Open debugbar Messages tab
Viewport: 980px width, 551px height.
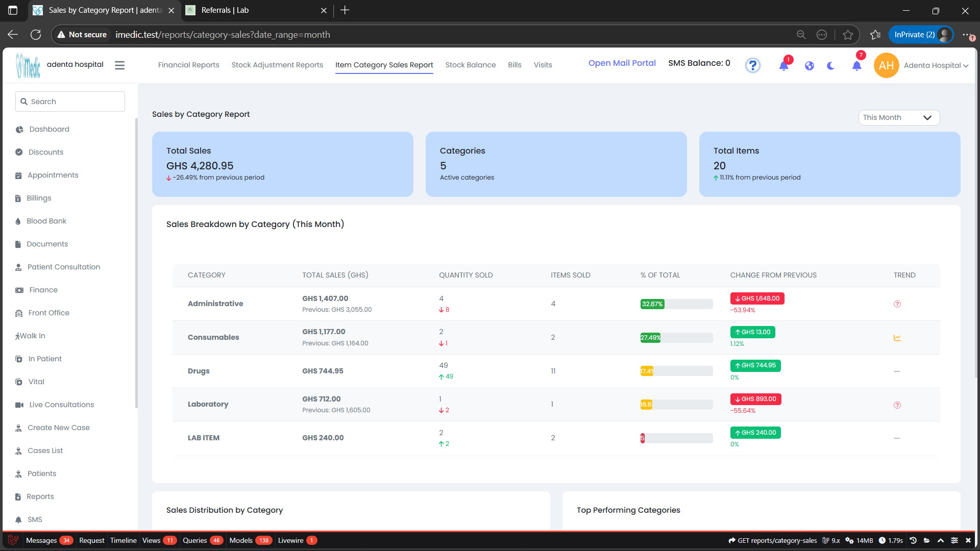(49, 540)
